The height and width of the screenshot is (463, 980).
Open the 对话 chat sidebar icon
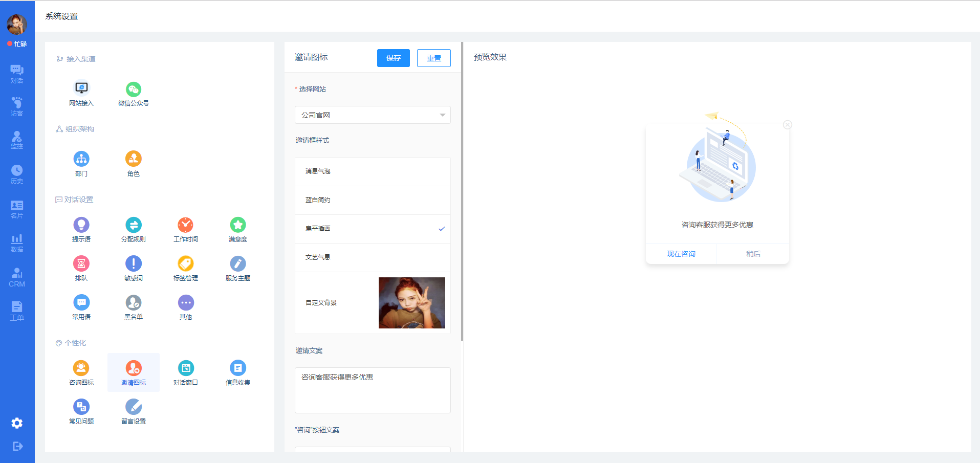pos(17,74)
